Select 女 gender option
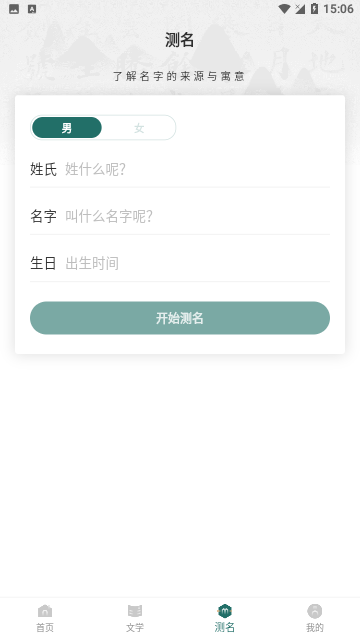360x640 pixels. pyautogui.click(x=139, y=128)
